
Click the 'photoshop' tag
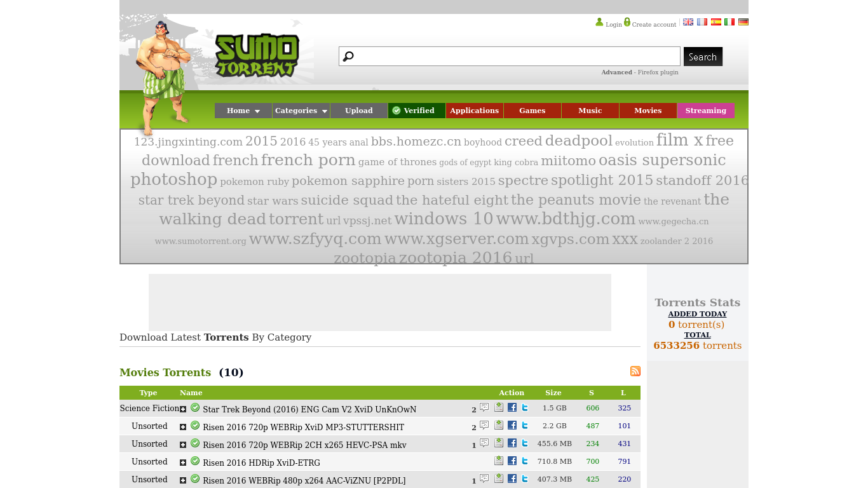coord(174,180)
